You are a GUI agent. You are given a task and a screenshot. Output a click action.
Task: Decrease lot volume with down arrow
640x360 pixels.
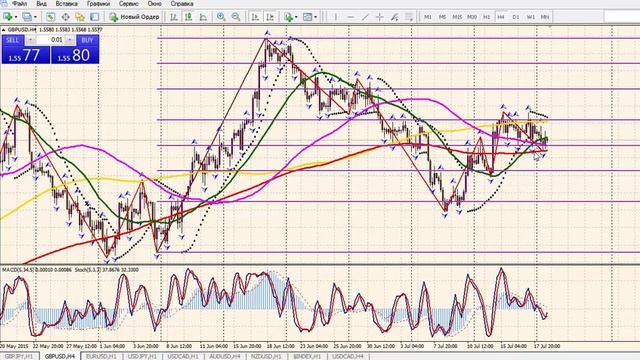point(31,40)
